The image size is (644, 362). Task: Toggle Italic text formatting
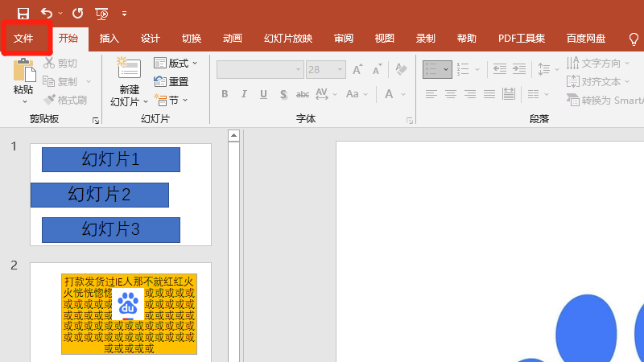tap(245, 94)
